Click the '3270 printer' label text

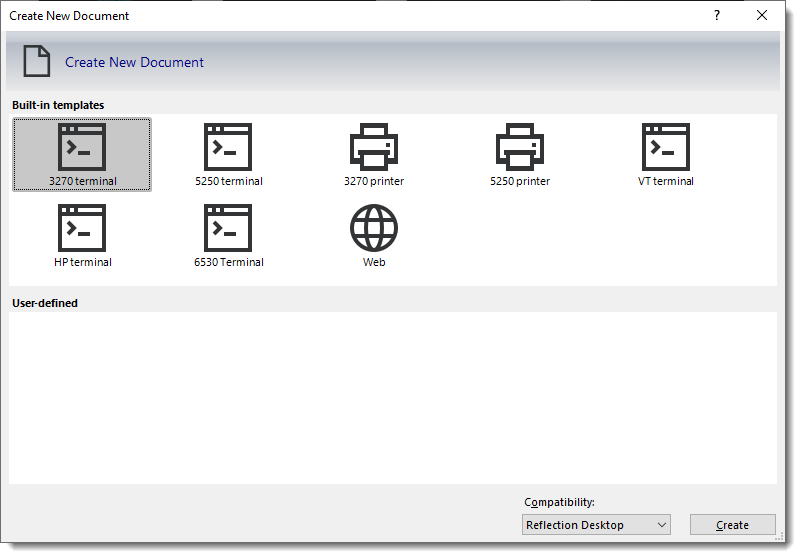tap(374, 181)
